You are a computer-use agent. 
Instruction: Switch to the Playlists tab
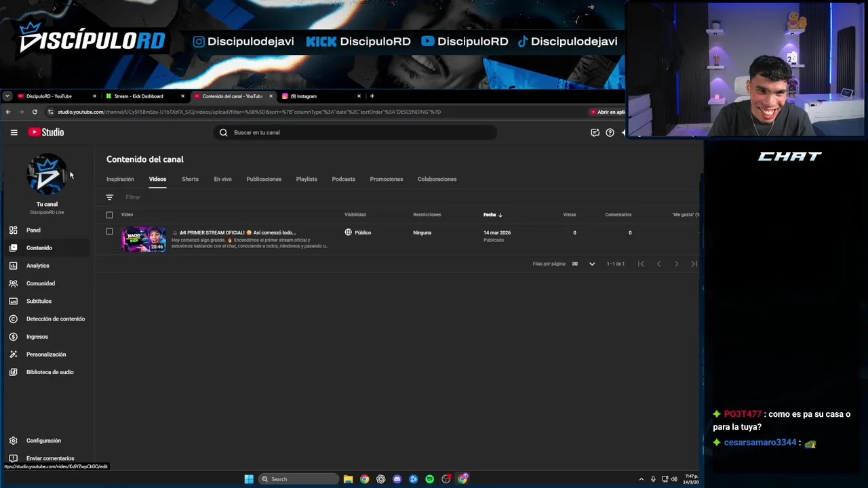click(x=307, y=179)
